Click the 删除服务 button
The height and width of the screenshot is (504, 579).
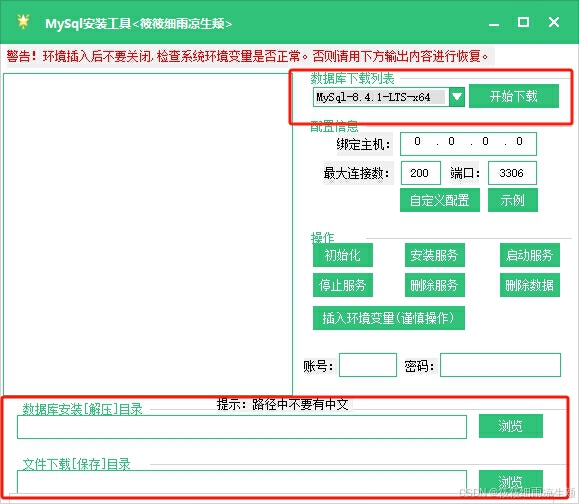coord(435,285)
